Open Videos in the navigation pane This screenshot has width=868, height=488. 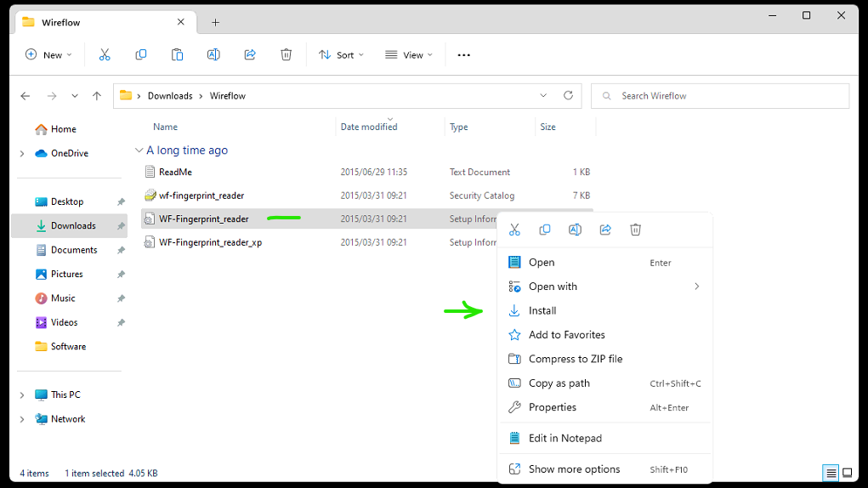pos(64,322)
